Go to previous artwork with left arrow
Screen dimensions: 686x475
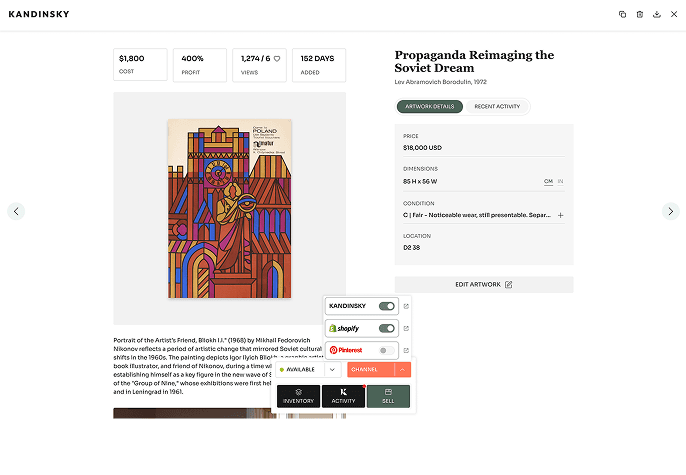click(x=16, y=211)
